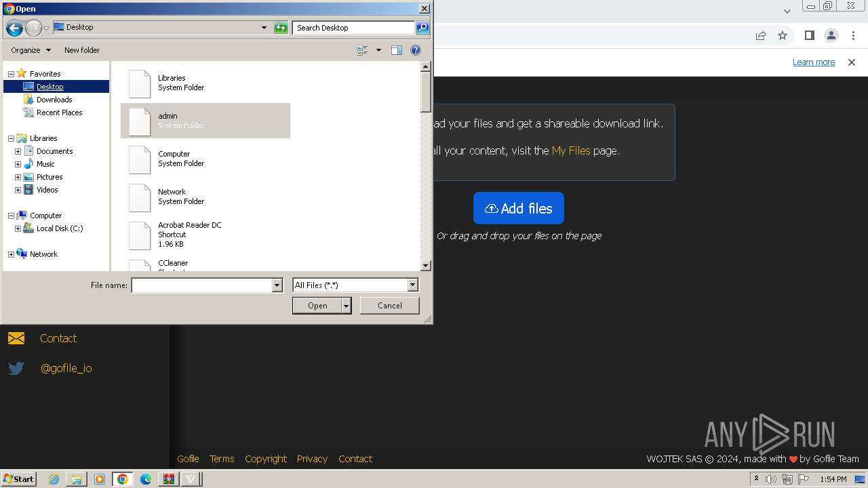This screenshot has height=488, width=868.
Task: Open Internet Explorer from taskbar
Action: [54, 479]
